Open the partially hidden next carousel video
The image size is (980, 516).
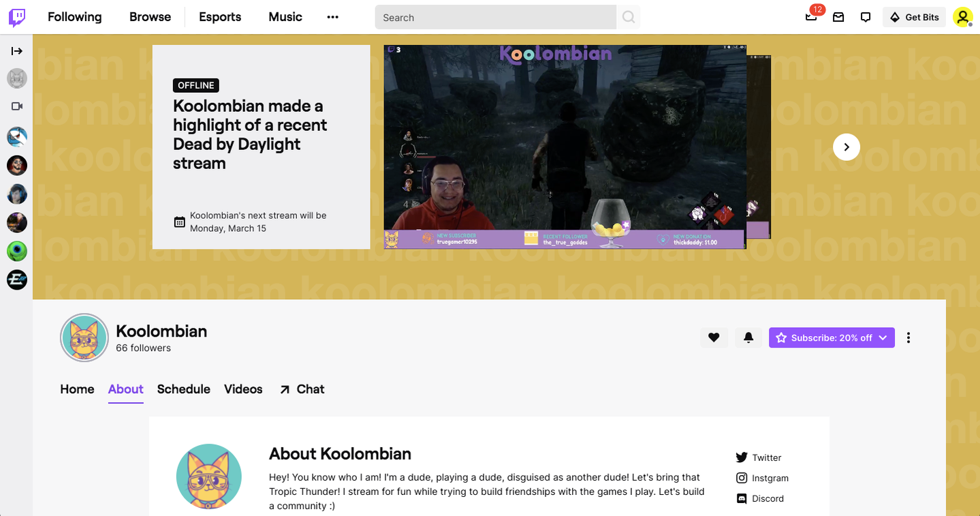[x=759, y=147]
